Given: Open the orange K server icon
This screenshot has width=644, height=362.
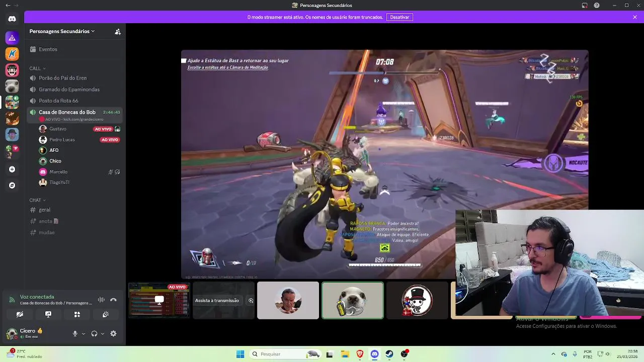Looking at the screenshot, I should coord(12,54).
